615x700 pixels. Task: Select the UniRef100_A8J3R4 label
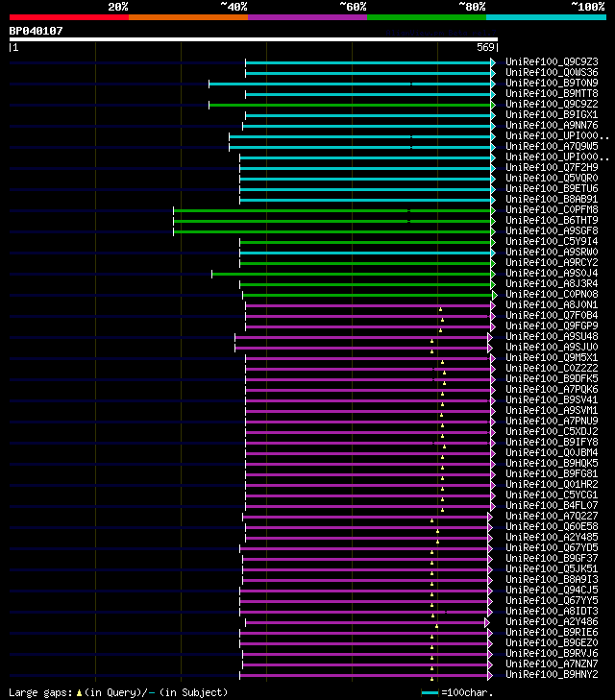[x=552, y=283]
